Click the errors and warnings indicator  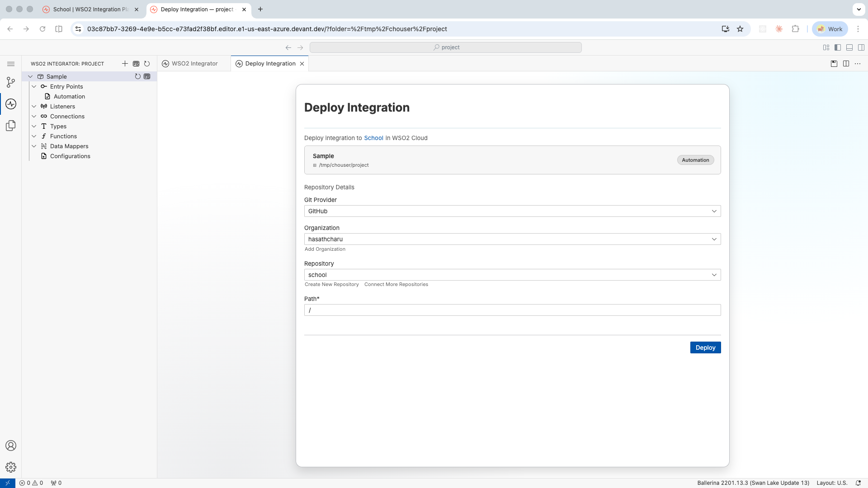pyautogui.click(x=31, y=483)
